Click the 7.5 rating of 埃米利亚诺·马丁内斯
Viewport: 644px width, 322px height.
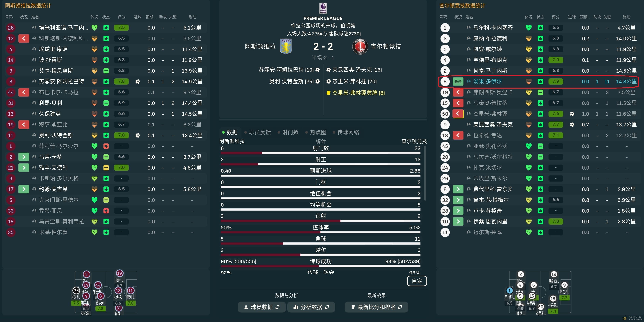121,28
